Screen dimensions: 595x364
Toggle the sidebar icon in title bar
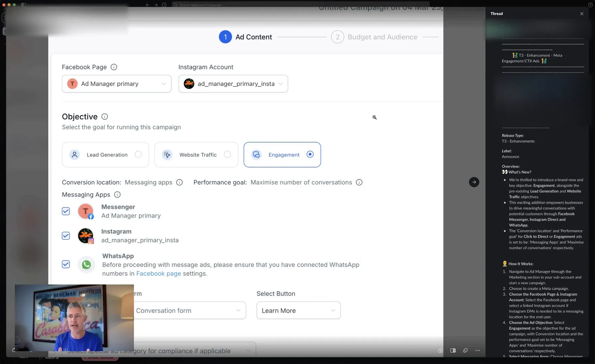[24, 5]
